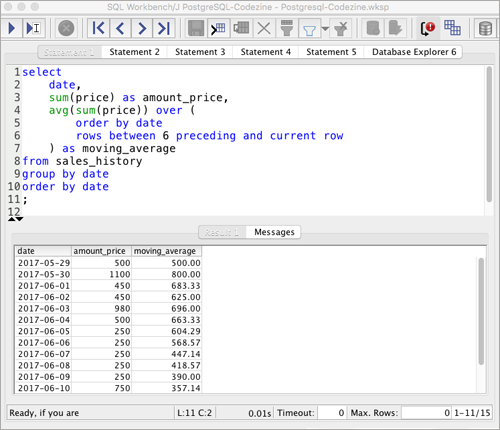This screenshot has width=500, height=430.
Task: Select amount_price cell 1100
Action: (x=101, y=274)
